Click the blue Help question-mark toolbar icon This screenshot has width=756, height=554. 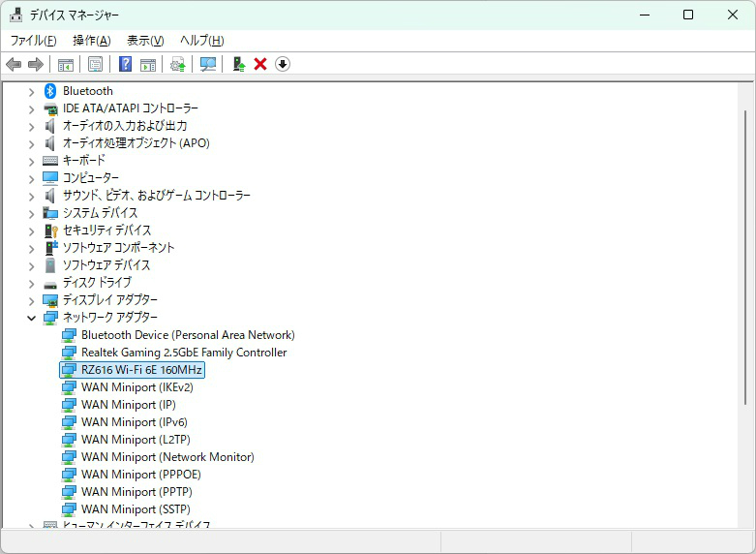click(x=125, y=64)
